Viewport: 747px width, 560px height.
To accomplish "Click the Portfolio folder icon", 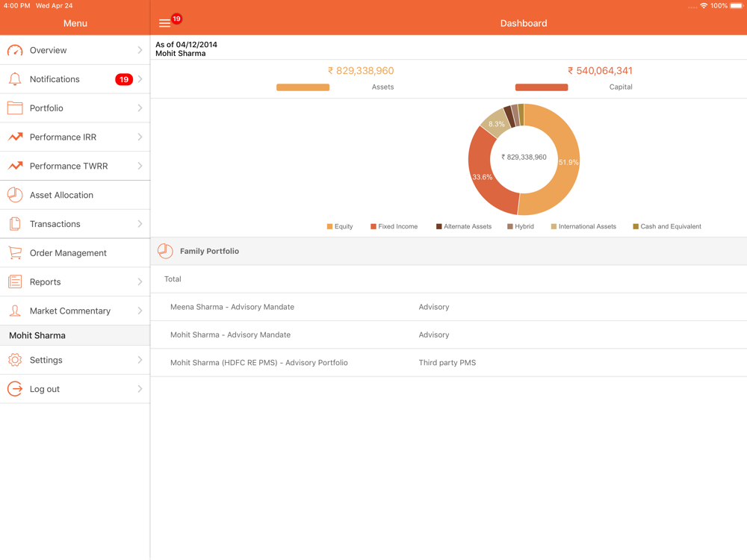I will [x=15, y=108].
